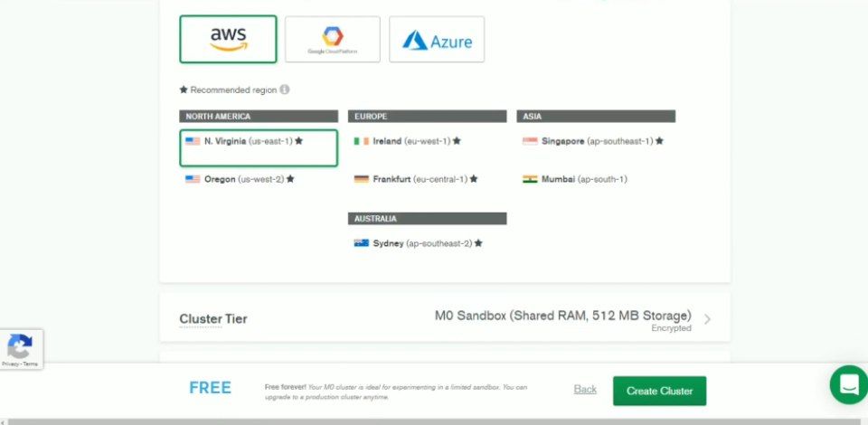Click the ASIA region header

[596, 117]
